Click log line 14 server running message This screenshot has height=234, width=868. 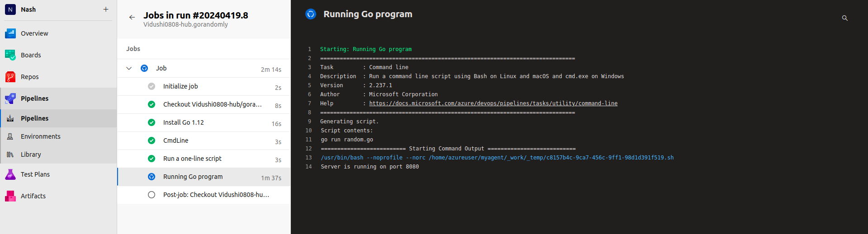pos(370,167)
